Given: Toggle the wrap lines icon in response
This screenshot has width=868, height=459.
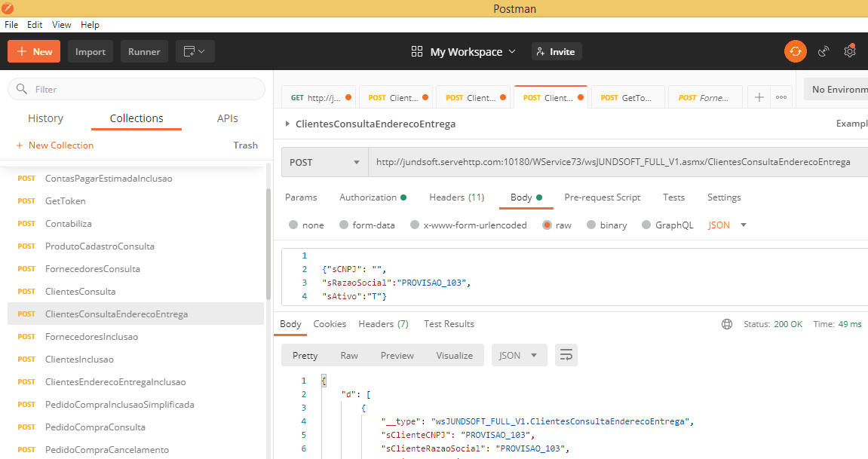Looking at the screenshot, I should click(x=566, y=355).
